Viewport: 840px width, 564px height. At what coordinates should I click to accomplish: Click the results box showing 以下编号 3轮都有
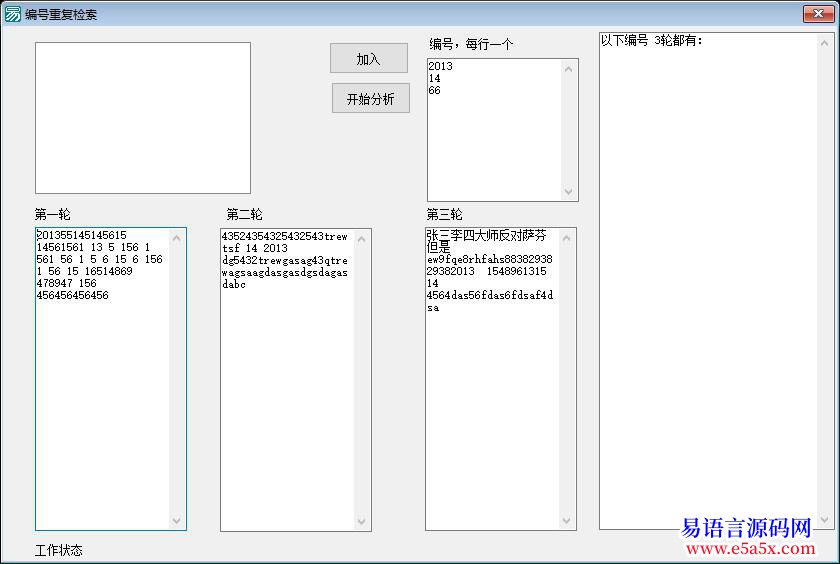707,280
